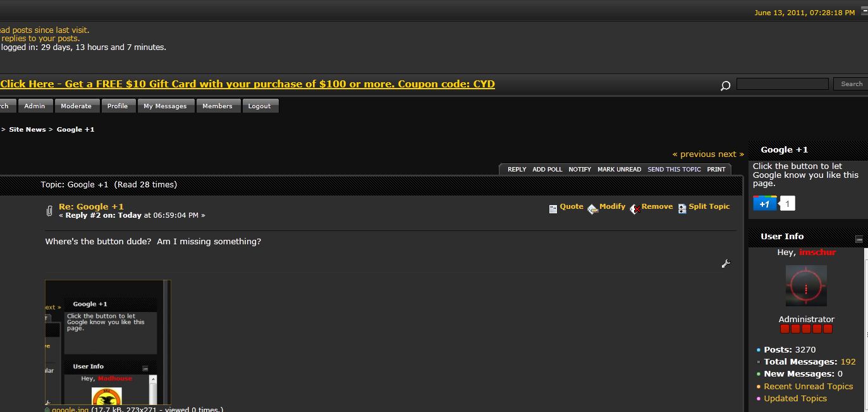This screenshot has width=868, height=412.
Task: Click the forum search input field
Action: [783, 84]
